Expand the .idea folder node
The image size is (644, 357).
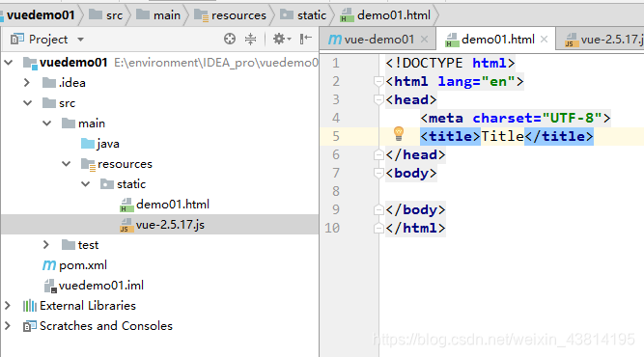coord(27,82)
